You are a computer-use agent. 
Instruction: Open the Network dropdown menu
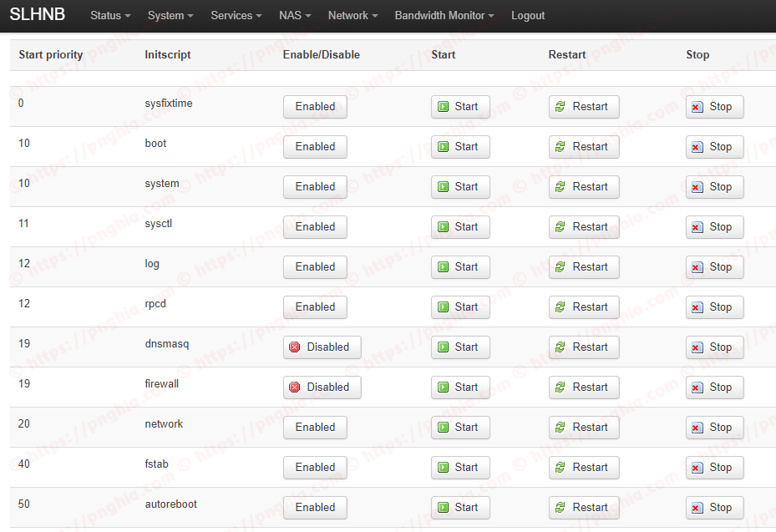point(352,15)
